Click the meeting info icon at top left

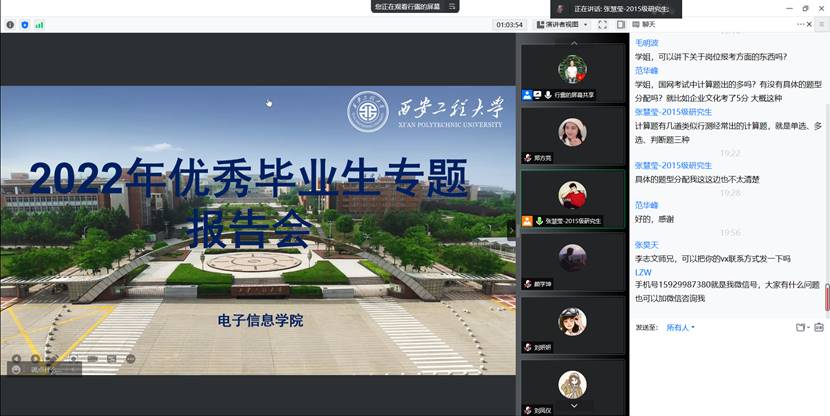pos(11,24)
